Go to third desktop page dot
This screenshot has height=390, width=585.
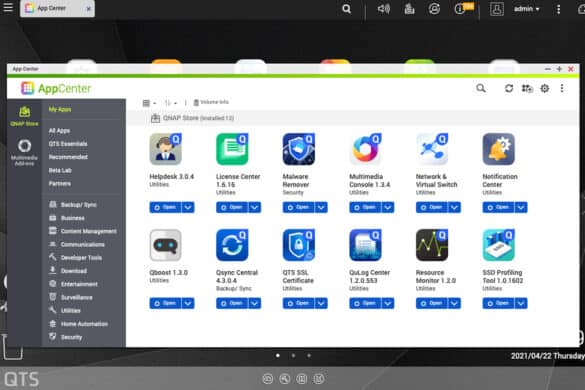click(x=309, y=356)
